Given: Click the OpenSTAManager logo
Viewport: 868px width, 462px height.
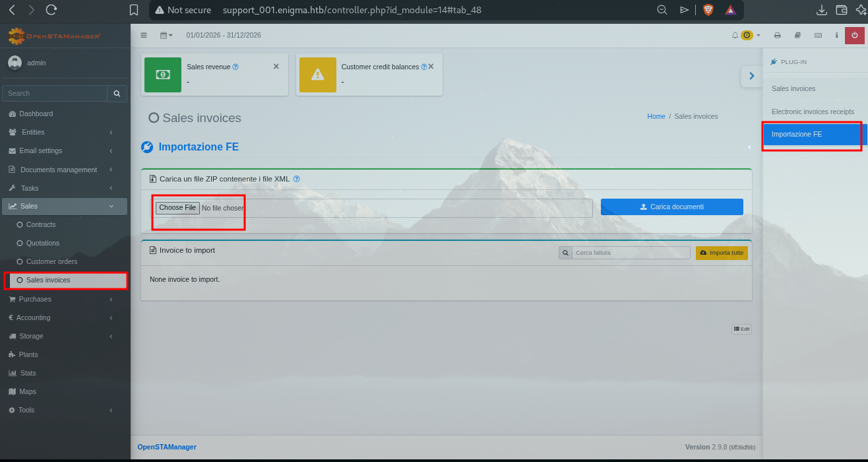Looking at the screenshot, I should click(x=54, y=36).
